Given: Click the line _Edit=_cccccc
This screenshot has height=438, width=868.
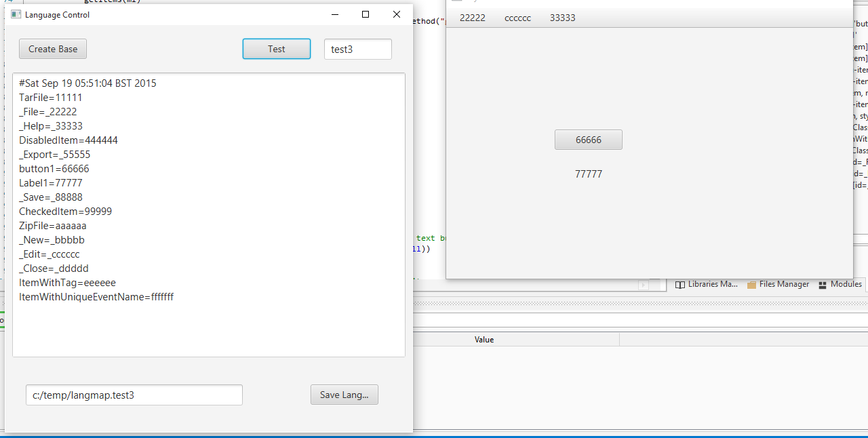Looking at the screenshot, I should pos(50,254).
